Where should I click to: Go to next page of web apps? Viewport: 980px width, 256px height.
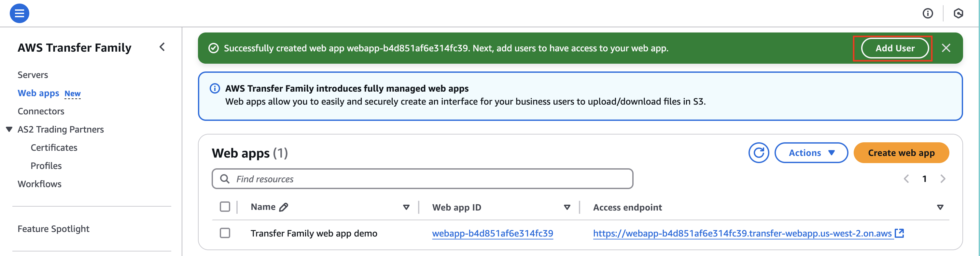[943, 179]
